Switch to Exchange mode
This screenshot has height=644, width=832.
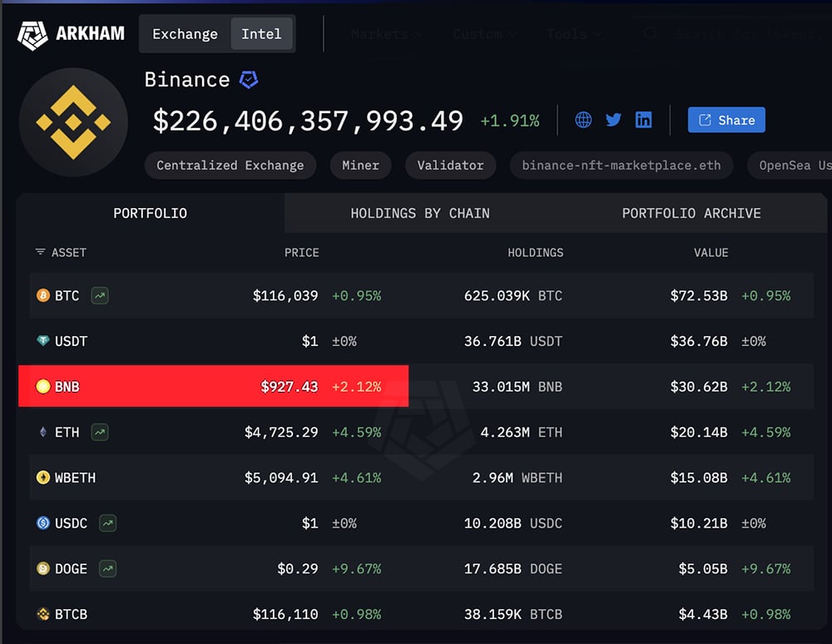point(185,34)
